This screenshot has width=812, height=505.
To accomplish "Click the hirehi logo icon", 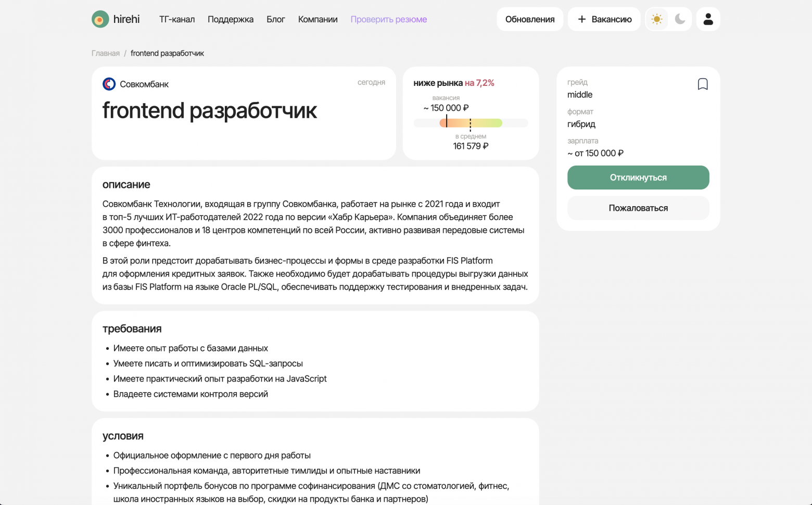I will pyautogui.click(x=100, y=19).
